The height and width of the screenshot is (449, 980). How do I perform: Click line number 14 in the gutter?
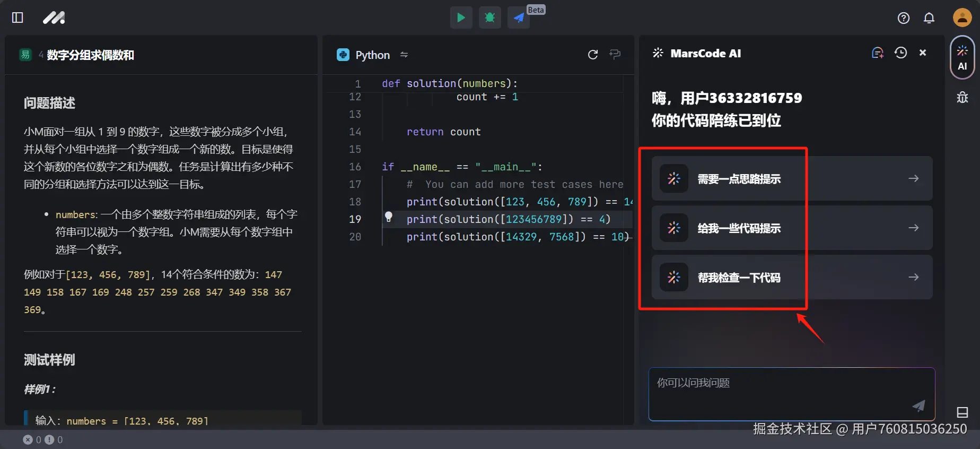tap(355, 132)
